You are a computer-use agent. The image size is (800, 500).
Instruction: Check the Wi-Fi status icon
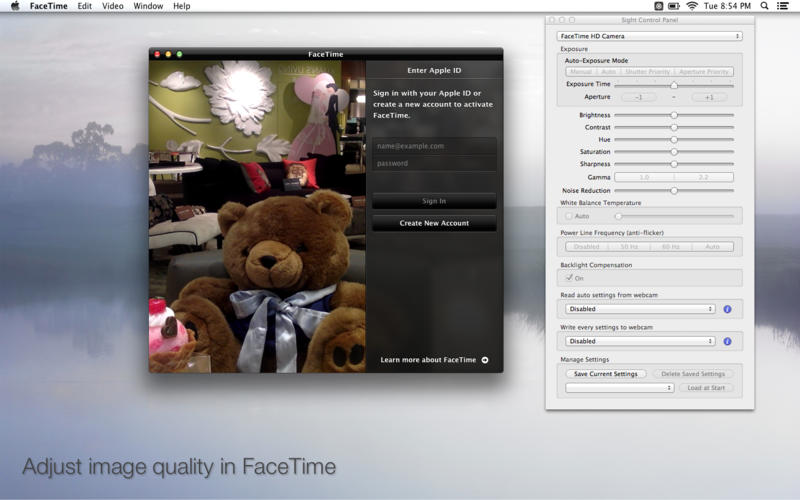tap(692, 6)
